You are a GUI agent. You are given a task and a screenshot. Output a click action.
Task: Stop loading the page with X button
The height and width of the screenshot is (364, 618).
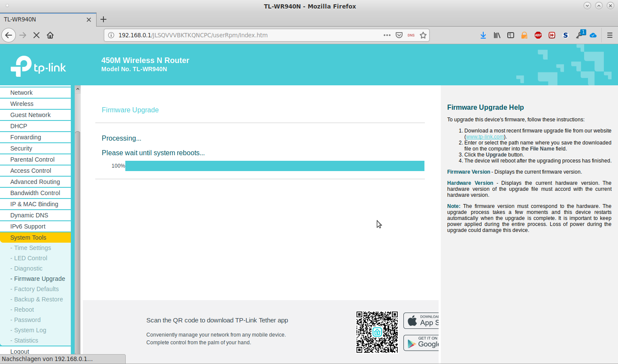tap(36, 35)
